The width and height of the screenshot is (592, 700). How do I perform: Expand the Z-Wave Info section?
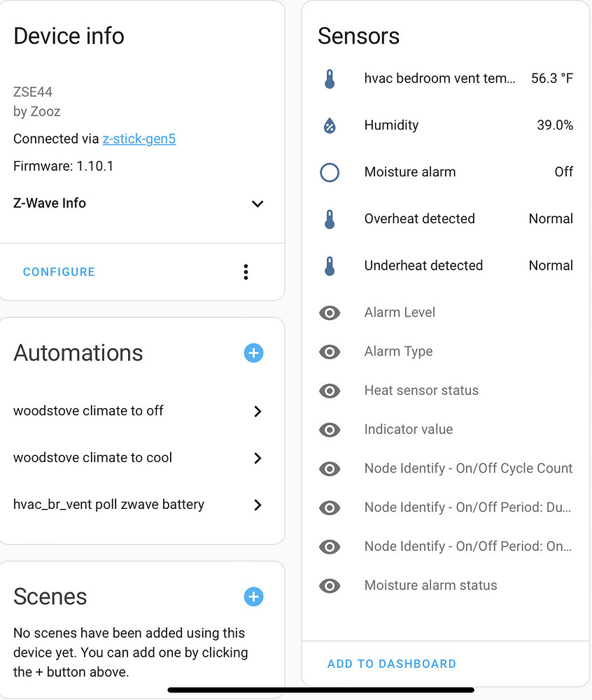(x=257, y=204)
